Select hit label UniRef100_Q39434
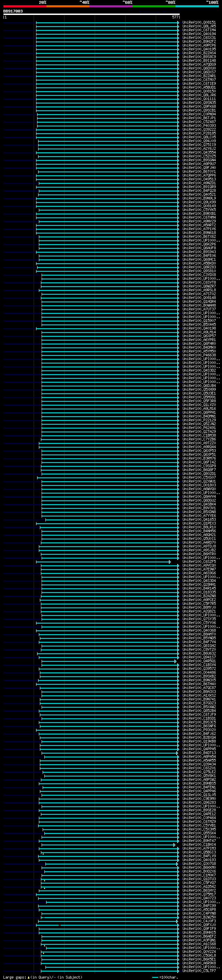 click(x=199, y=764)
